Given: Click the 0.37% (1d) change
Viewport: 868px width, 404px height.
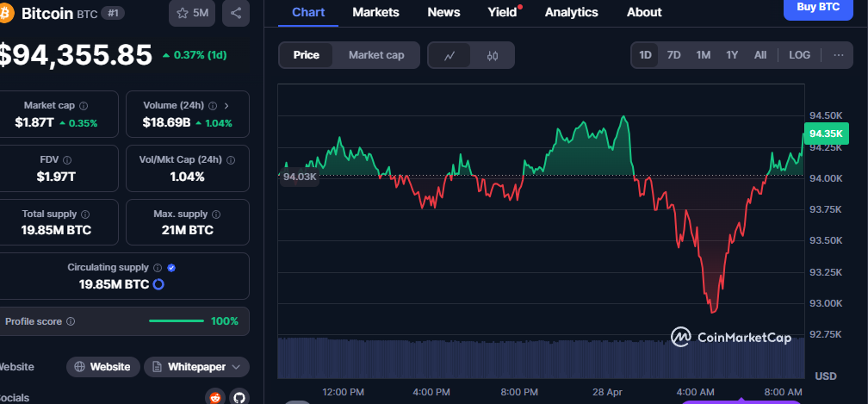Looking at the screenshot, I should point(195,55).
